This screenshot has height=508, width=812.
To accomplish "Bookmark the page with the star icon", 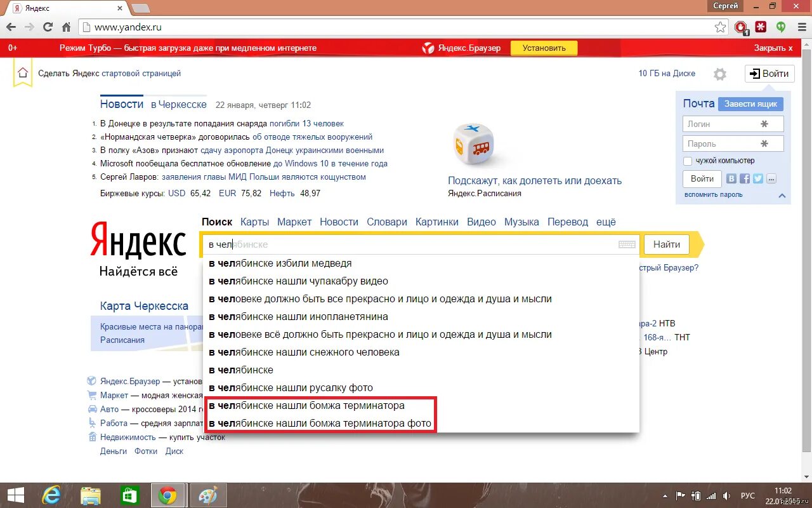I will pyautogui.click(x=720, y=27).
